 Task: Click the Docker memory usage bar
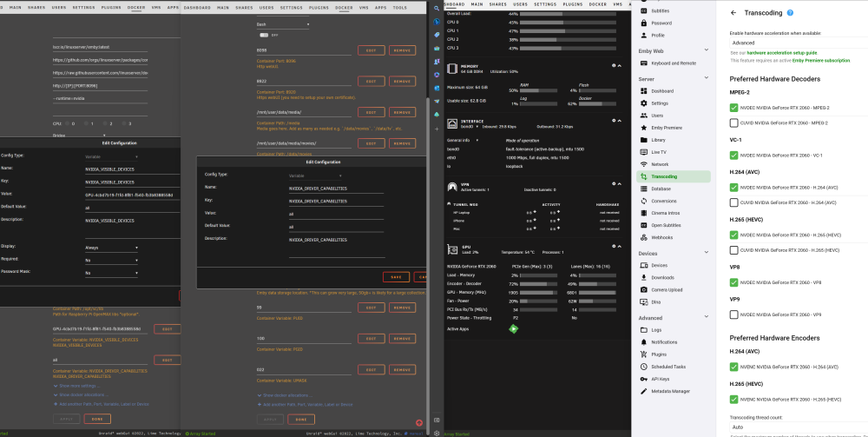(597, 103)
